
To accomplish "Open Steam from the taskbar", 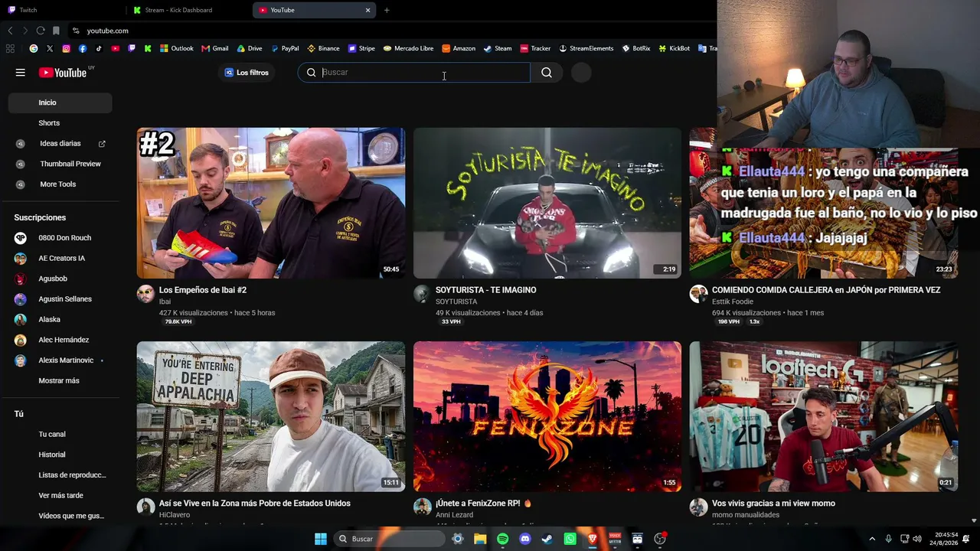I will point(547,539).
